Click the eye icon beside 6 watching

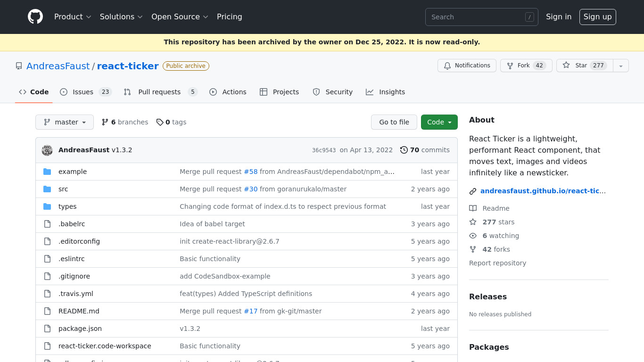pos(473,236)
